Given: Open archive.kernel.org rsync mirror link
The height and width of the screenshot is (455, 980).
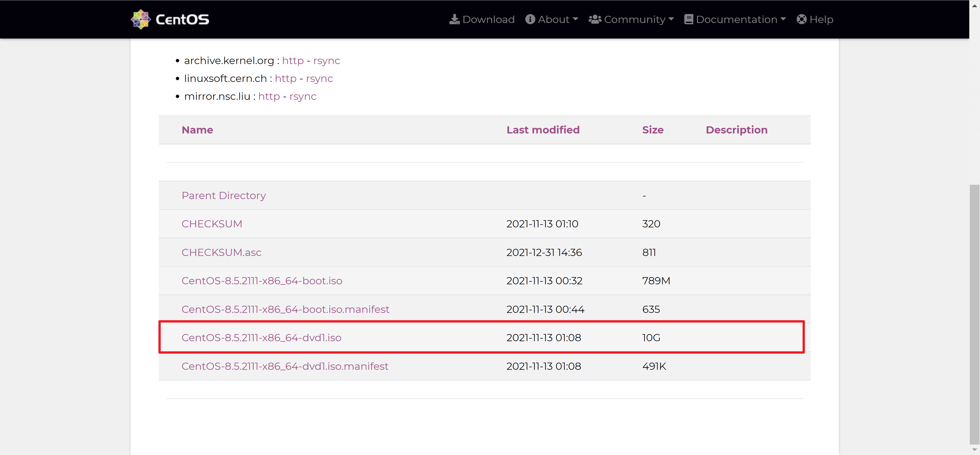Looking at the screenshot, I should [326, 60].
